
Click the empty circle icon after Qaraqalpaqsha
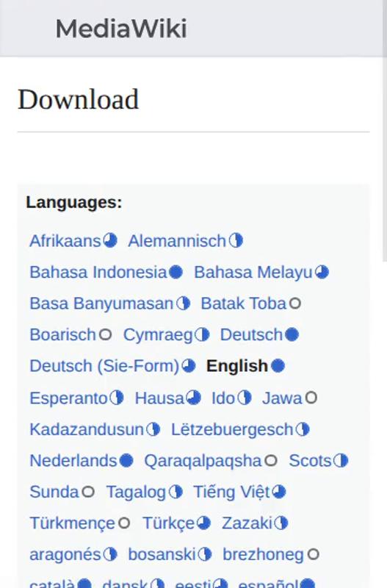(271, 461)
